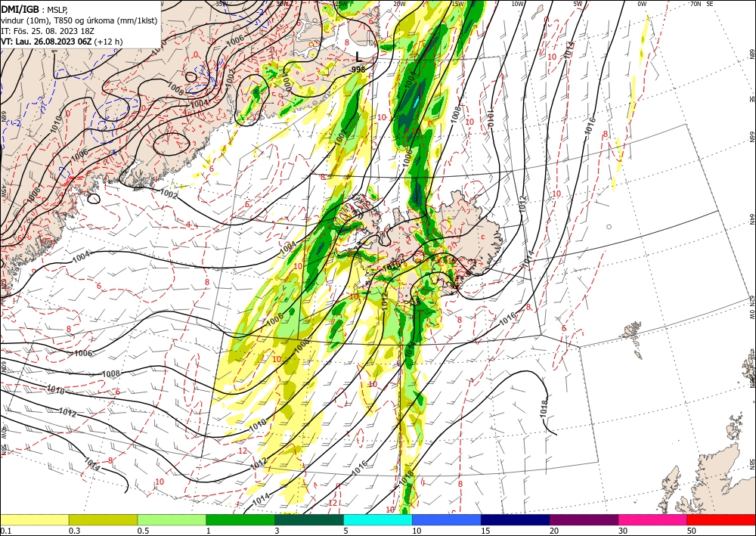Click the olive 0.3–0.5 mm legend swatch

click(103, 519)
